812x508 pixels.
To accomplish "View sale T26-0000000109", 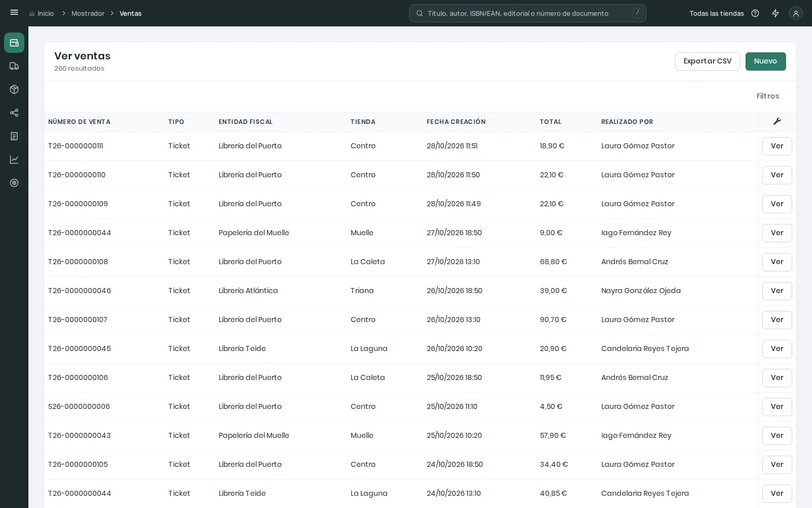I will 777,204.
